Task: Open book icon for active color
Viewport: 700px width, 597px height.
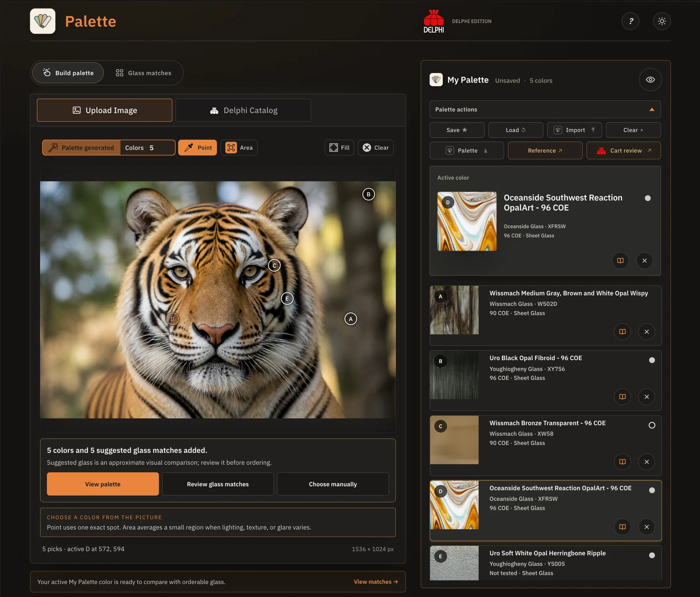Action: point(620,260)
